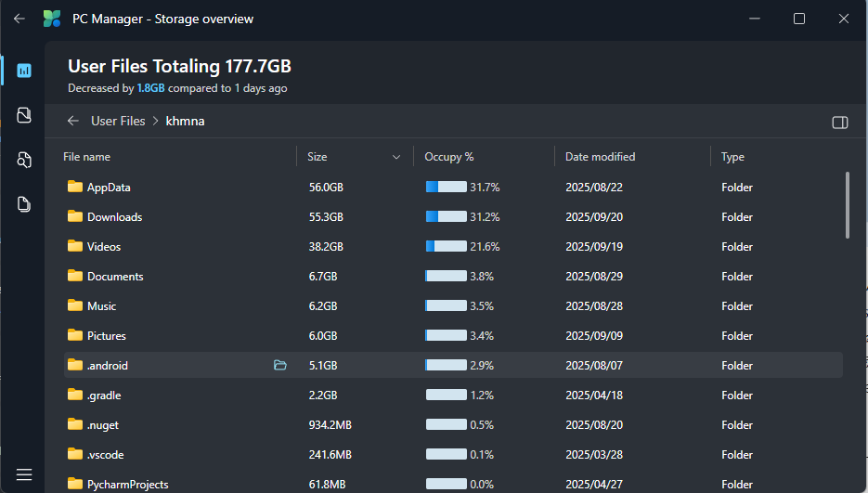Open the second sidebar disk analysis icon

point(24,115)
